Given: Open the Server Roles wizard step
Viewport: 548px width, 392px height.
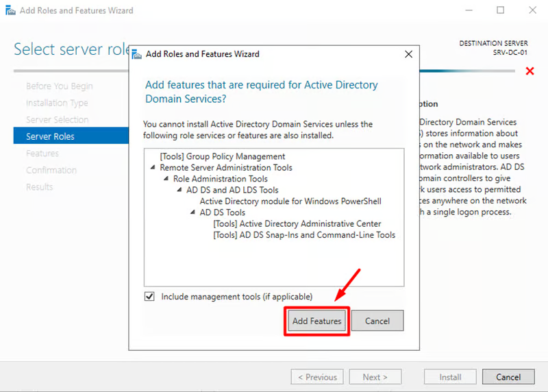Looking at the screenshot, I should coord(50,136).
